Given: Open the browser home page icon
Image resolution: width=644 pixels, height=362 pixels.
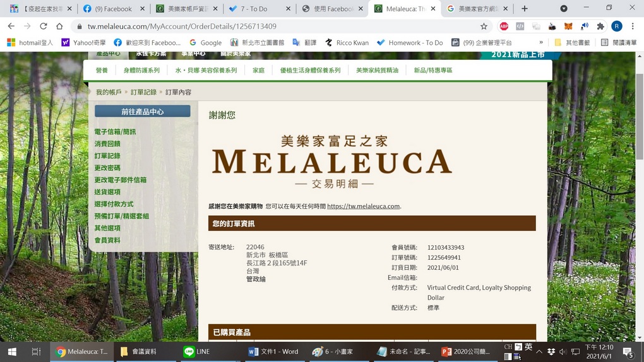Looking at the screenshot, I should (59, 26).
